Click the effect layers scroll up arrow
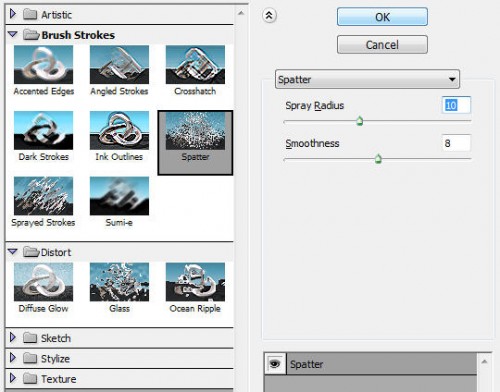The width and height of the screenshot is (500, 392). 484,361
